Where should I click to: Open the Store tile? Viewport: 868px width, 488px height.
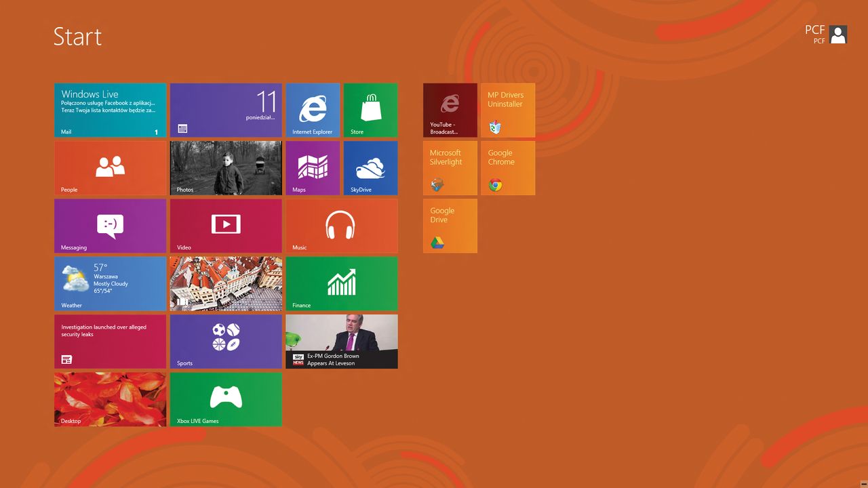[371, 110]
